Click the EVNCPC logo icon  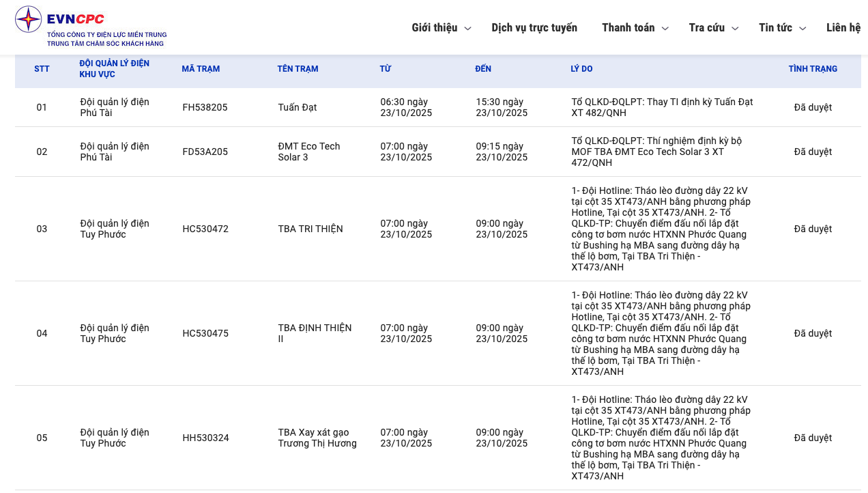[x=29, y=19]
